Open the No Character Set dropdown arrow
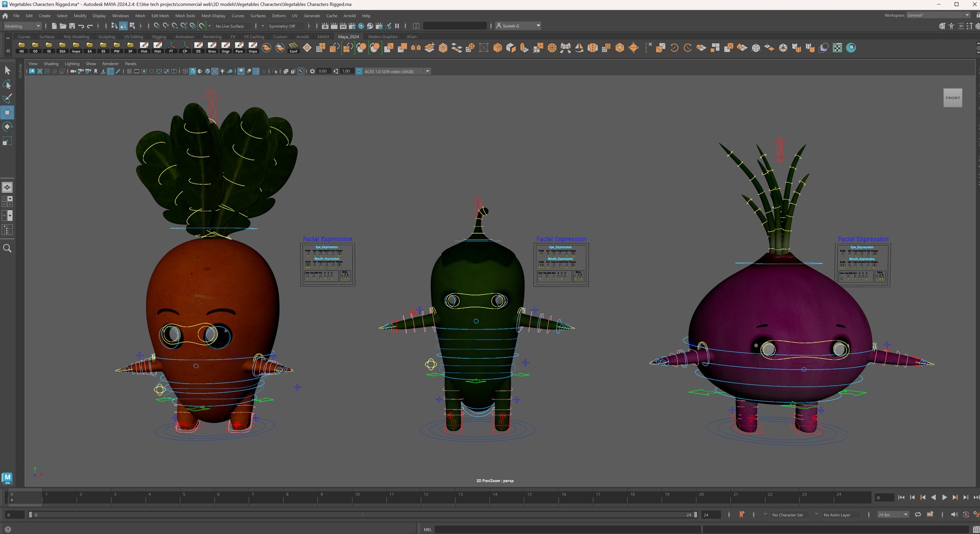This screenshot has width=980, height=534. (765, 514)
